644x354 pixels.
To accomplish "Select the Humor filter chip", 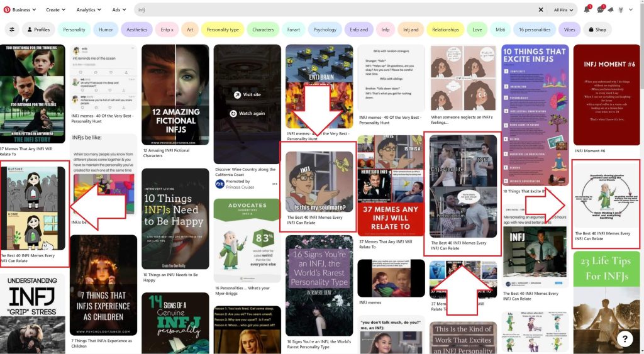I will click(106, 30).
